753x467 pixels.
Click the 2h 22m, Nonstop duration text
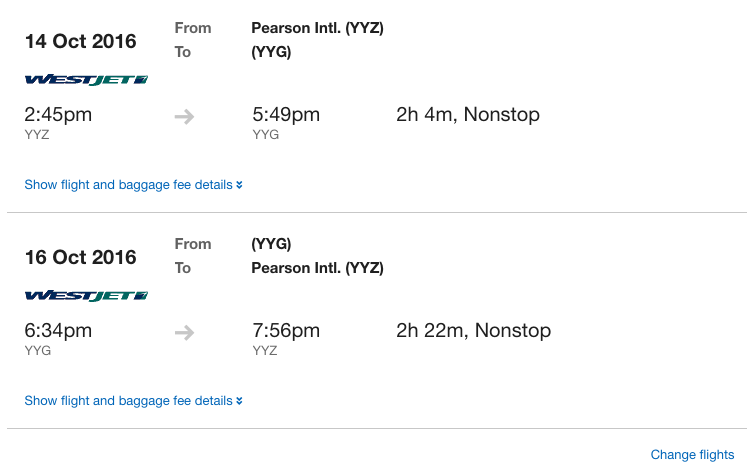click(x=473, y=330)
